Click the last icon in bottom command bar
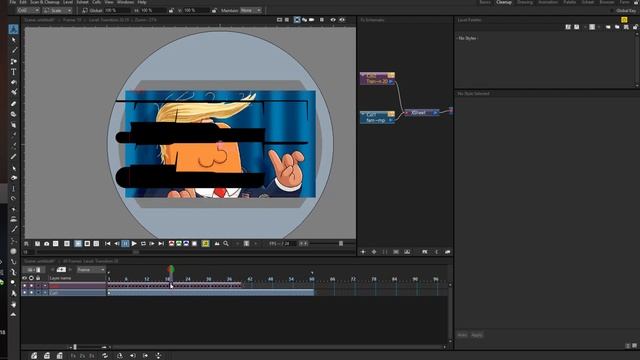Viewport: 640px width, 360px height. tap(158, 356)
